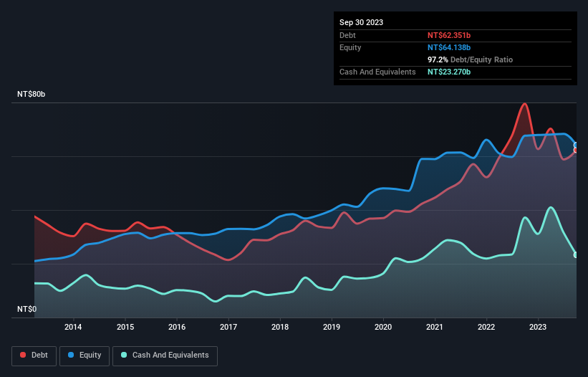Click the Cash And Equivalents tooltip label
The image size is (588, 377).
(377, 72)
